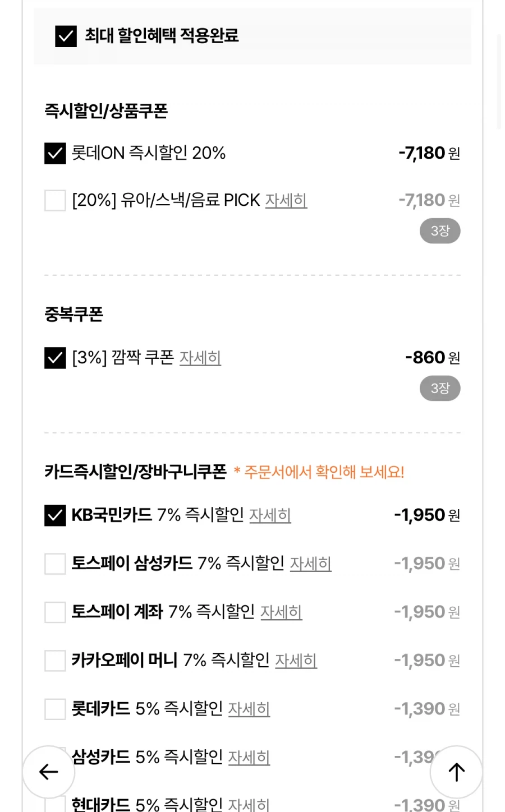Open 자세히 for 삼성카드 5% discount
This screenshot has width=505, height=812.
[x=249, y=758]
